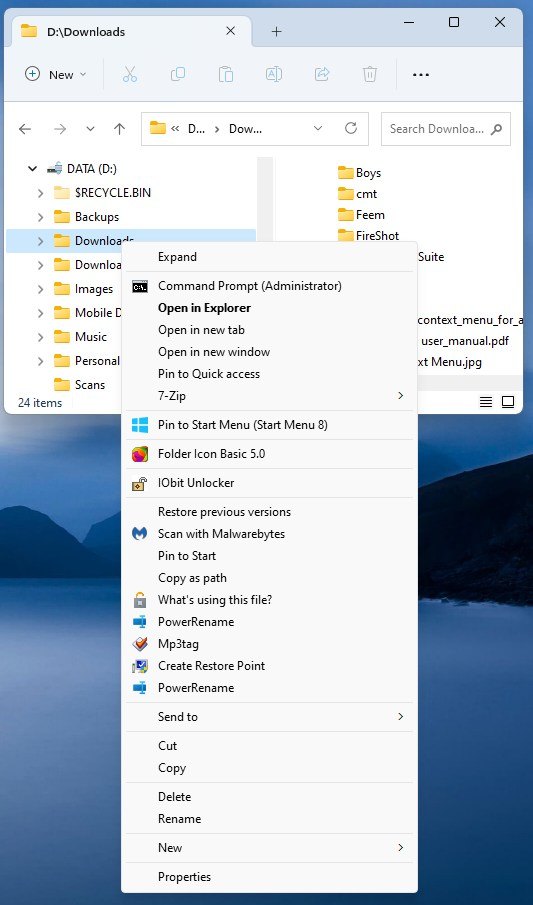Image resolution: width=533 pixels, height=905 pixels.
Task: Close the D:\Downloads tab
Action: tap(230, 31)
